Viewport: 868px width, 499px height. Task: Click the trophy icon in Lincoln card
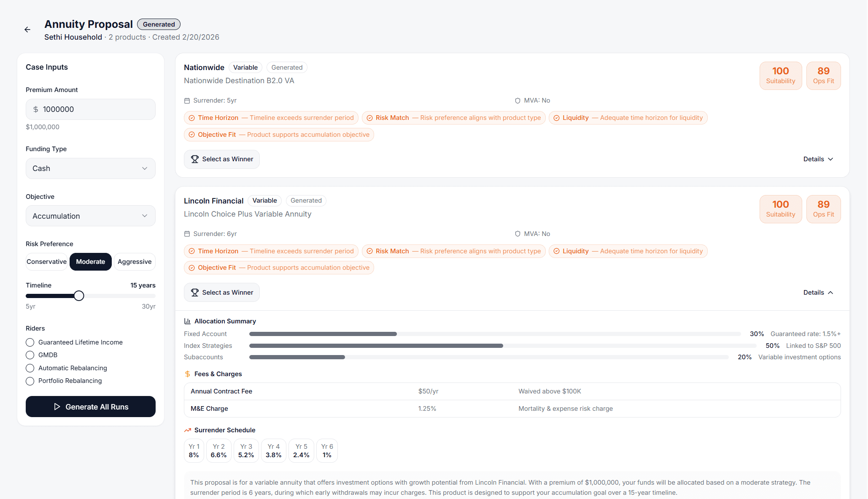coord(195,293)
